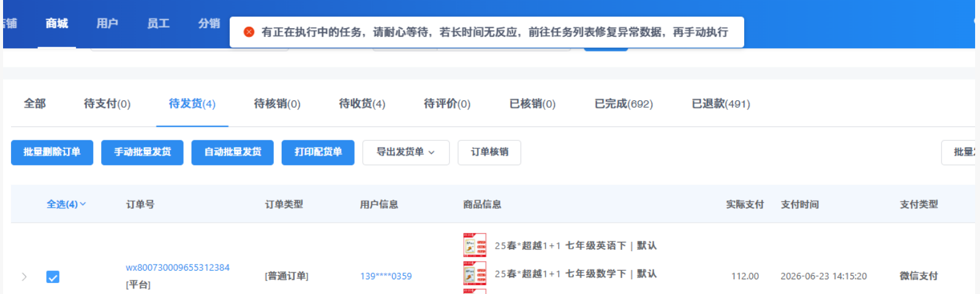
Task: Open the 用户 top navigation item
Action: click(107, 23)
